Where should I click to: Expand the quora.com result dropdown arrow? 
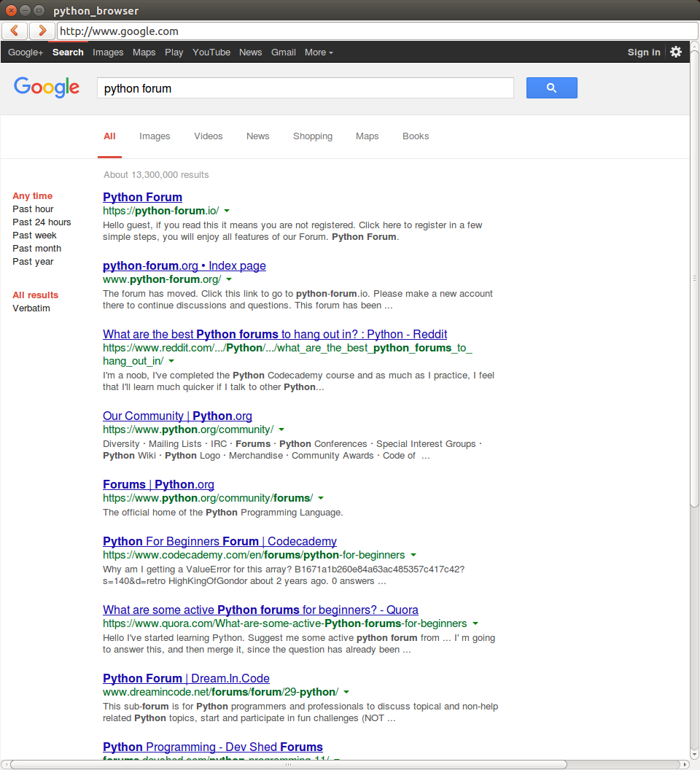tap(475, 623)
